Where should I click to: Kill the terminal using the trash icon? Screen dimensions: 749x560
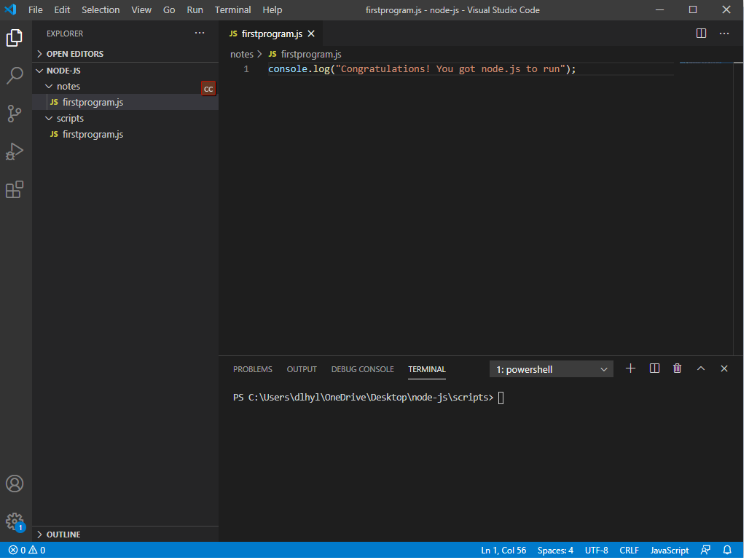click(x=677, y=368)
